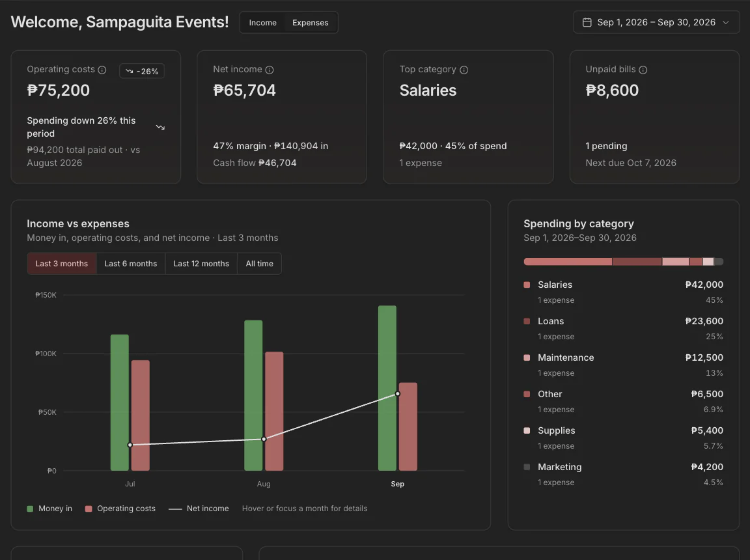
Task: Click the Aug red Operating costs bar
Action: (274, 412)
